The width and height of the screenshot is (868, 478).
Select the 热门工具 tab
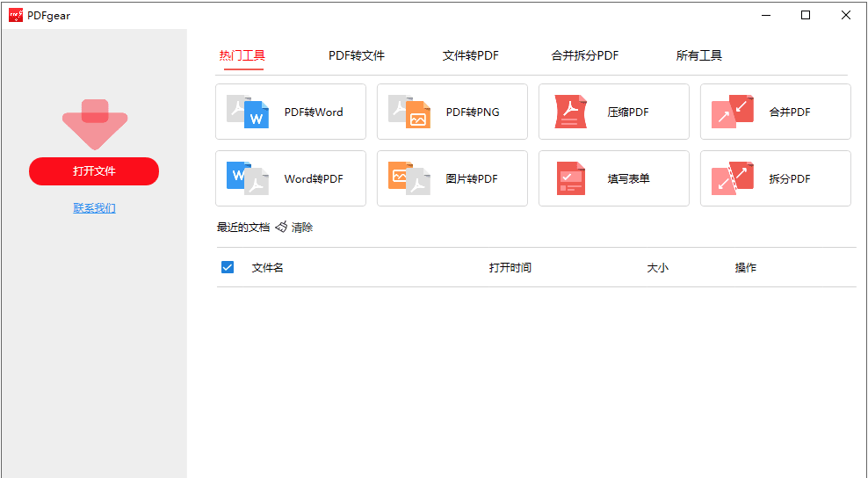242,55
